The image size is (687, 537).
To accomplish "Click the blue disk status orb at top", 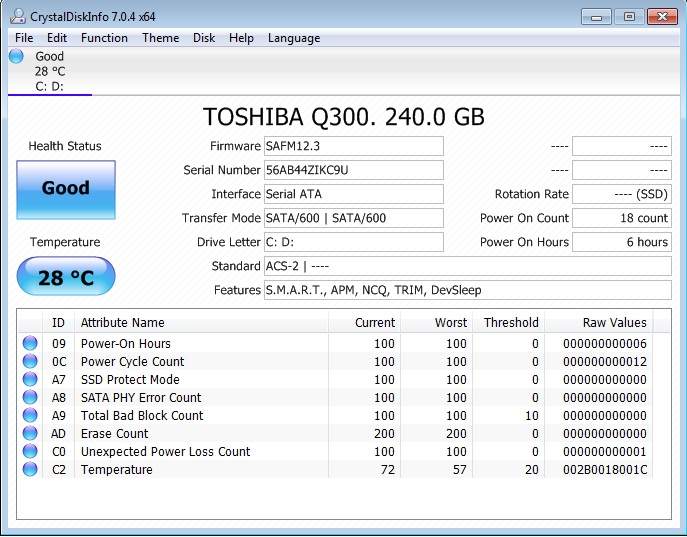I will [16, 56].
